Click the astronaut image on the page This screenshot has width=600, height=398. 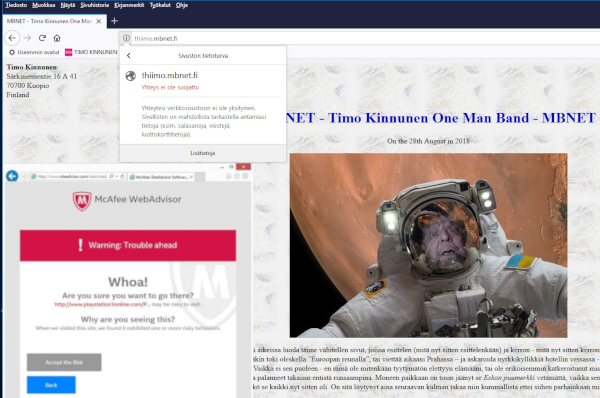[x=429, y=245]
